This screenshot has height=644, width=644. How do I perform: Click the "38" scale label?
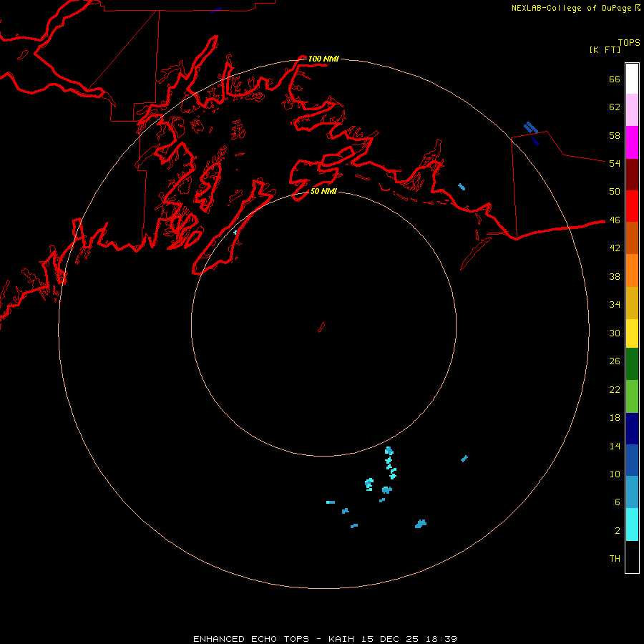(615, 276)
